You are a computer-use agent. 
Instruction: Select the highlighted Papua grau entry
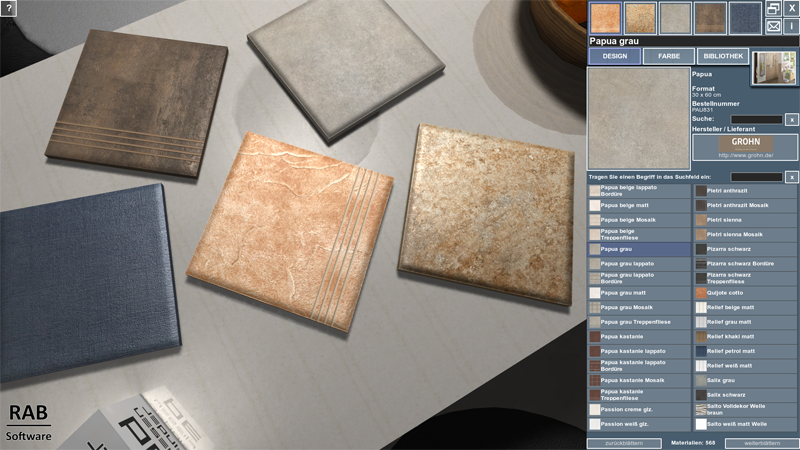639,249
